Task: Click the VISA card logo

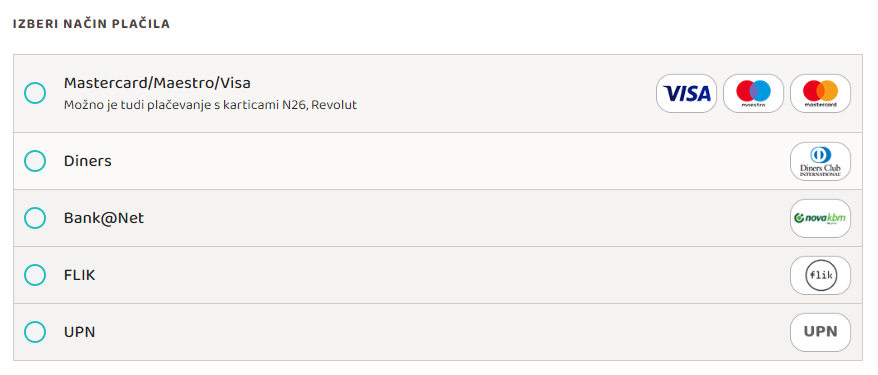Action: click(x=686, y=93)
